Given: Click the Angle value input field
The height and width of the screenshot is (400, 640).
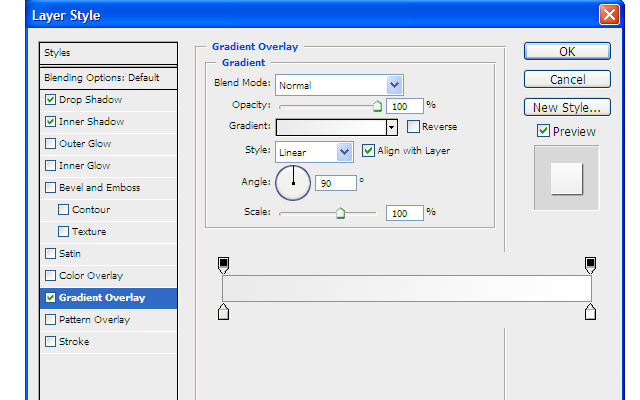Looking at the screenshot, I should click(336, 183).
